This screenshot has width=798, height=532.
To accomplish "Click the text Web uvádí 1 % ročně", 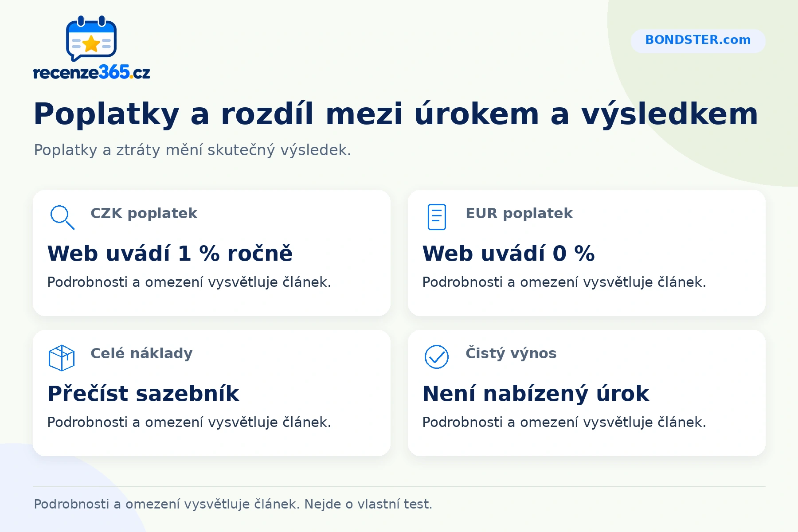I will pos(170,254).
